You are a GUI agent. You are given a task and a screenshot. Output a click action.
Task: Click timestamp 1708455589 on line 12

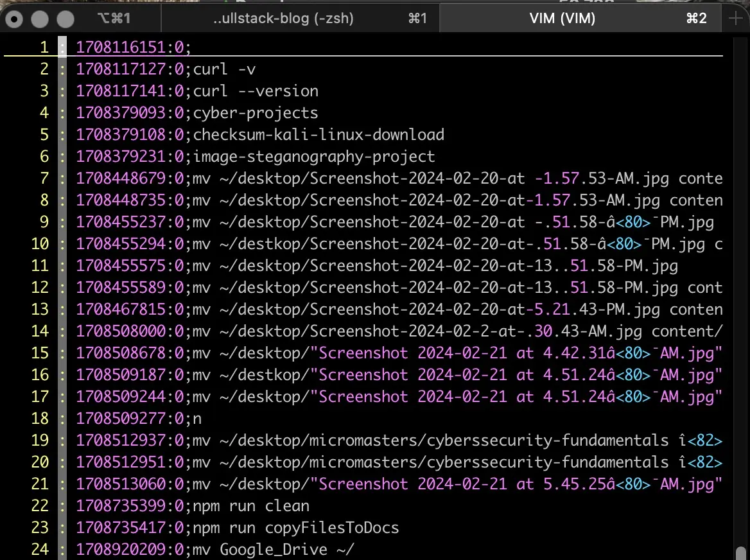coord(121,288)
